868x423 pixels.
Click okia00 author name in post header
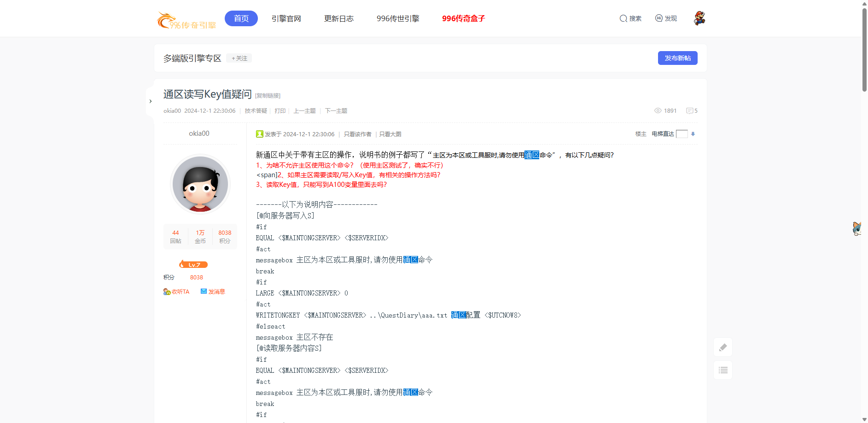pos(172,111)
